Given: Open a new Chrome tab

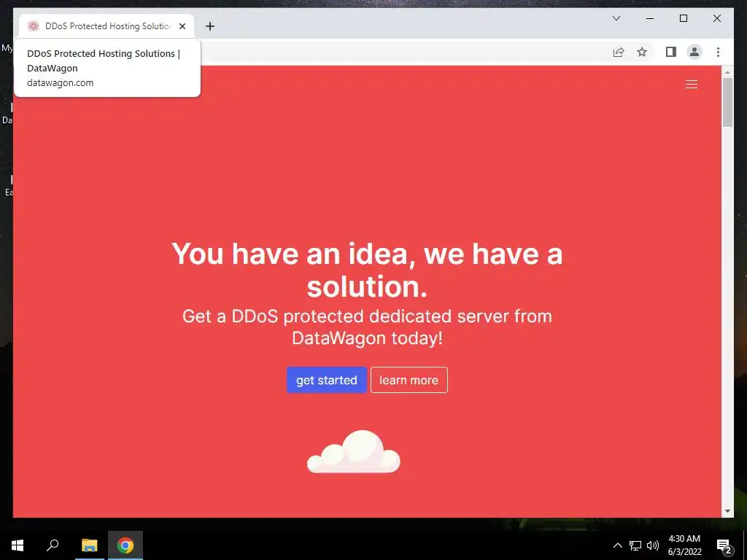Looking at the screenshot, I should (x=209, y=26).
